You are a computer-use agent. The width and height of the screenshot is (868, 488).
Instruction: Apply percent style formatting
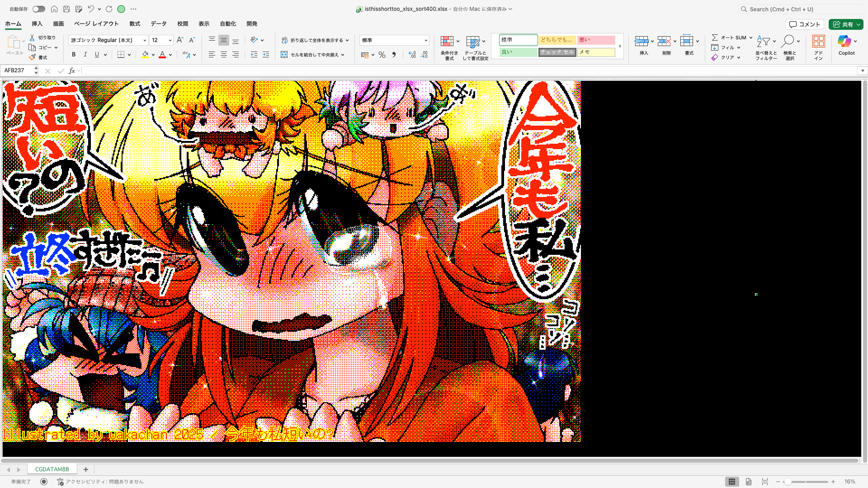click(x=382, y=55)
